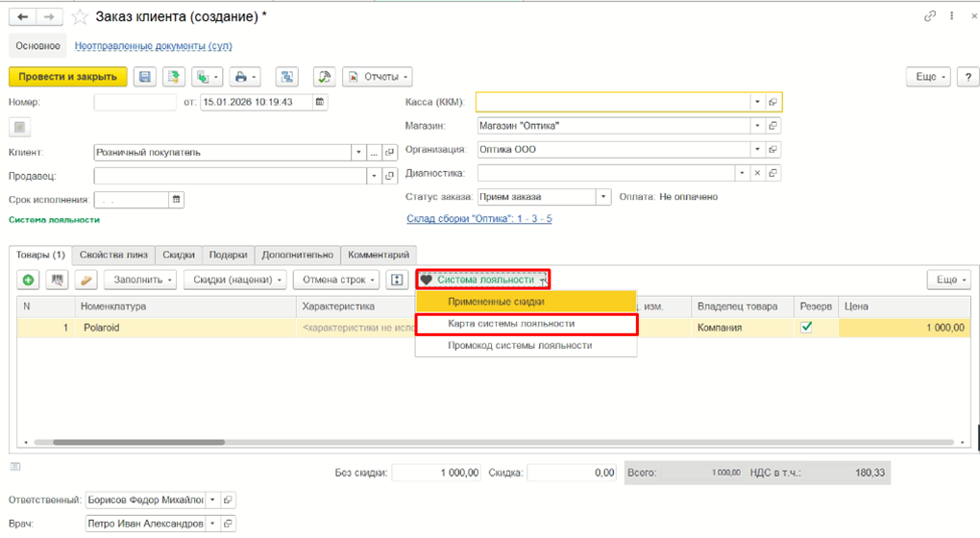This screenshot has width=980, height=538.
Task: Click the related documents structure icon
Action: 287,77
